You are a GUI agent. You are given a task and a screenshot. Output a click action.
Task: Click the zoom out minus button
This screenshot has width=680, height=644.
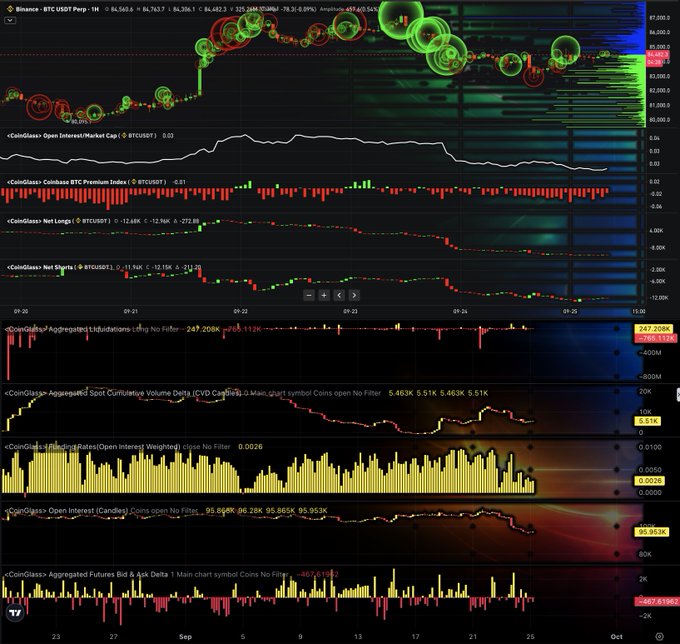[309, 296]
